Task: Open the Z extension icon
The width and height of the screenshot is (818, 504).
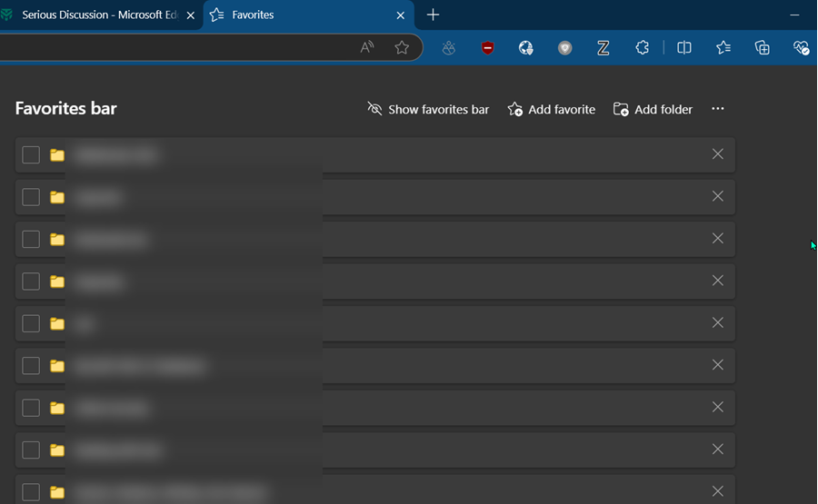Action: coord(604,48)
